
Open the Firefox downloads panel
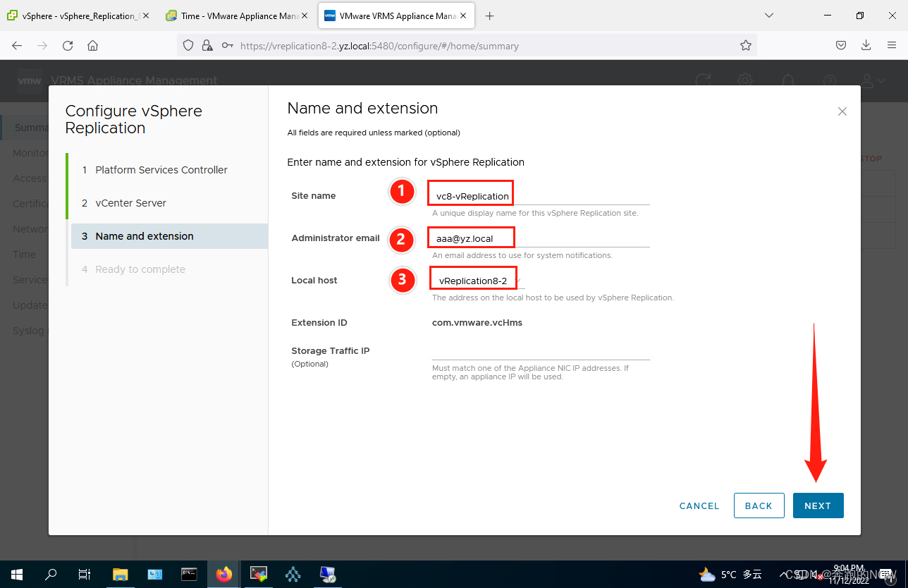[x=866, y=46]
